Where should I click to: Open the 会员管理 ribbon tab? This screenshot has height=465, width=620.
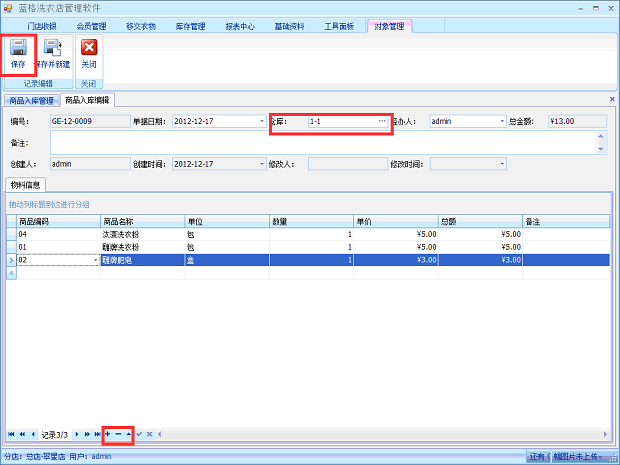pyautogui.click(x=91, y=26)
